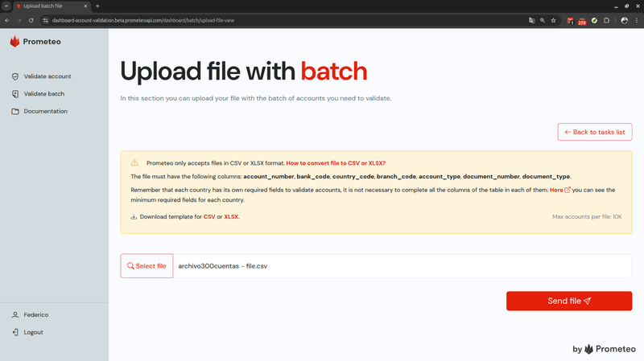Click the browser zoom magnifier icon

coord(543,19)
